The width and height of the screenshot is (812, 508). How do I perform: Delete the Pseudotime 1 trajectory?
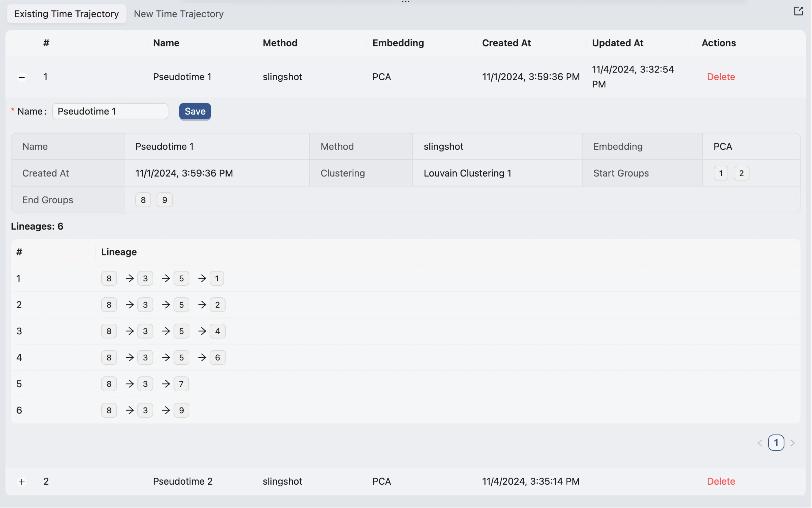(x=721, y=77)
